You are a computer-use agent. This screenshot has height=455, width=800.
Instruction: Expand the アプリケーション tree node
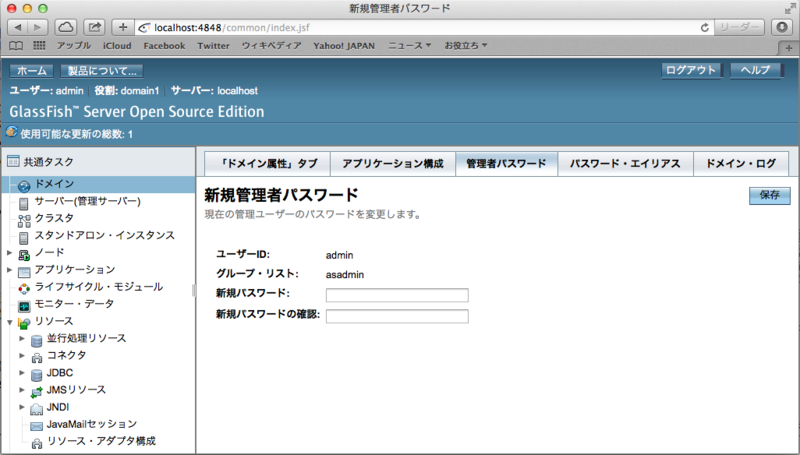click(10, 270)
